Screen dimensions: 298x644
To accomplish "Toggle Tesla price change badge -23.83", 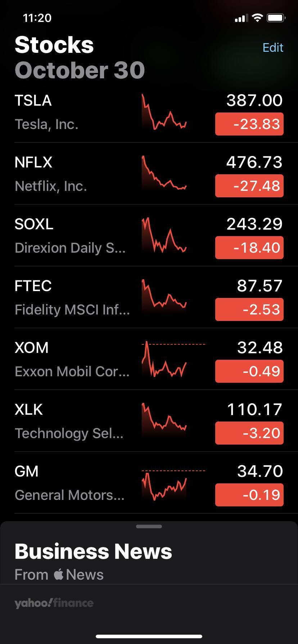I will [249, 124].
